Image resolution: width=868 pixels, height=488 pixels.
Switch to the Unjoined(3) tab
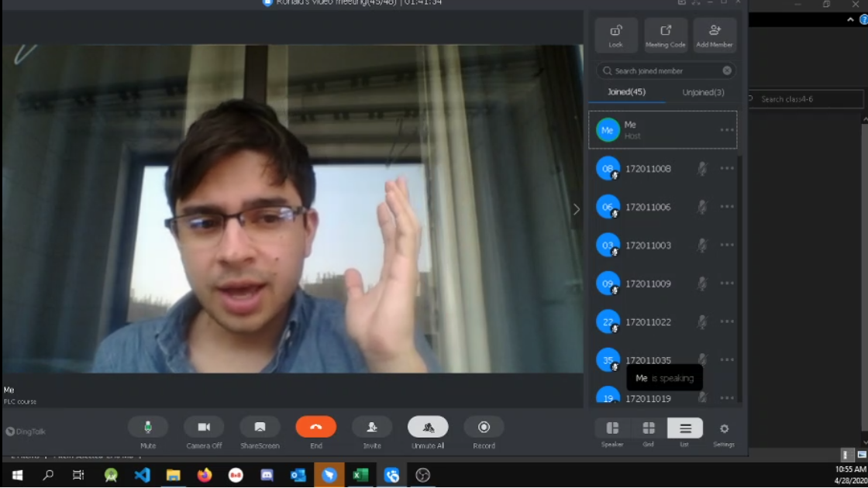[703, 92]
